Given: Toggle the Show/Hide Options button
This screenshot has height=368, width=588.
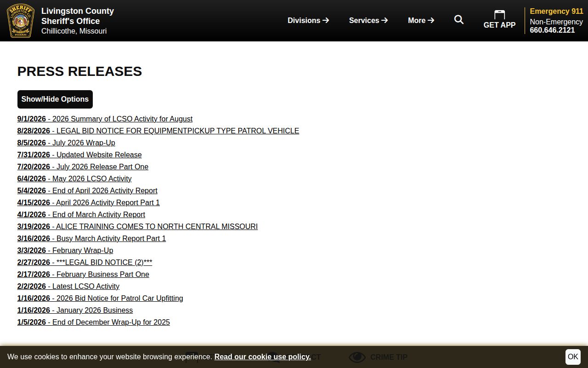Looking at the screenshot, I should 55,99.
